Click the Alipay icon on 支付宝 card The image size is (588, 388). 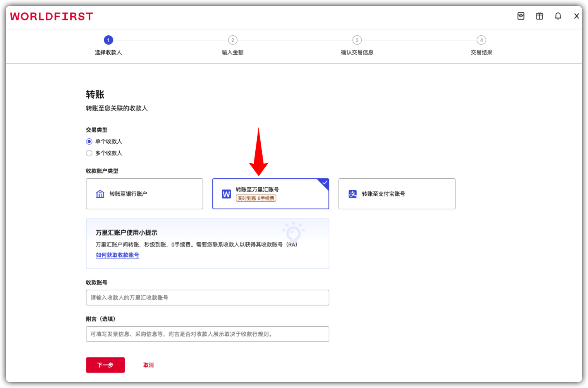352,193
